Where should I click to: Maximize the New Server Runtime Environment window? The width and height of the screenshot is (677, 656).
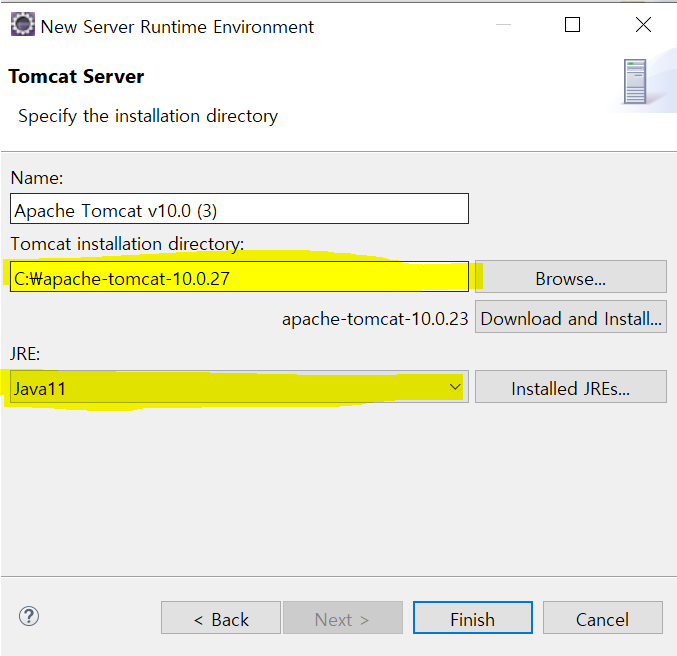(x=573, y=25)
